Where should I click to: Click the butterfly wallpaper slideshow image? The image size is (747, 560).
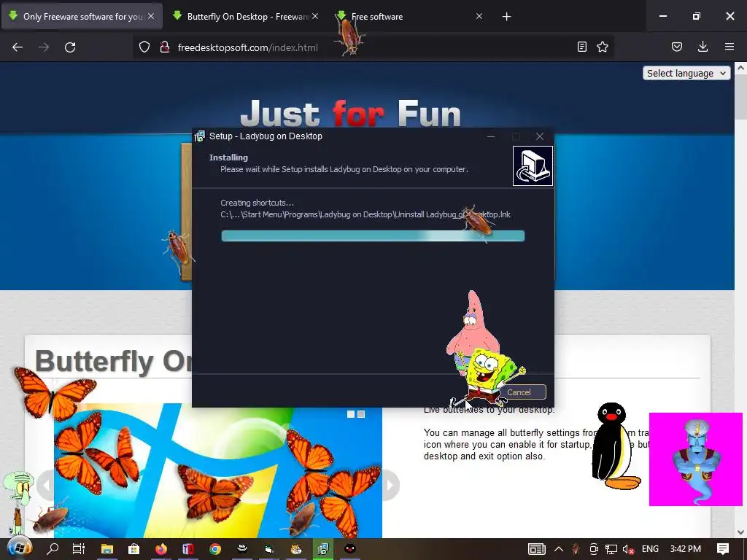(217, 470)
